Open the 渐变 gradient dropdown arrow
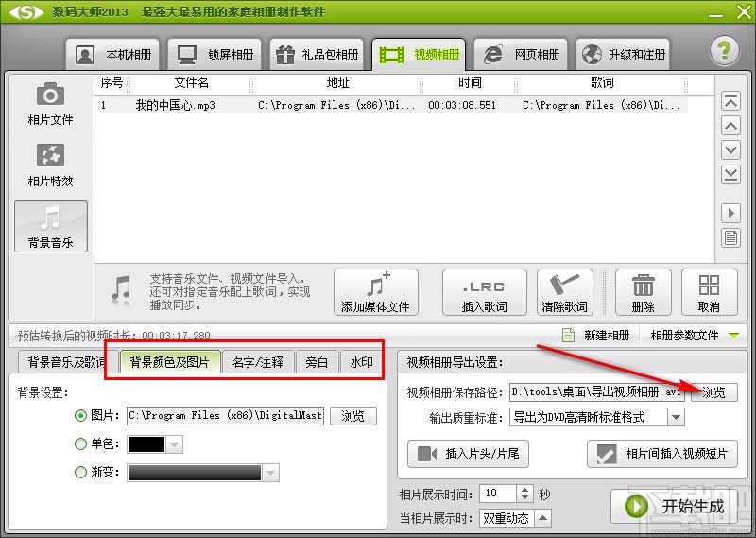This screenshot has height=538, width=756. [270, 473]
